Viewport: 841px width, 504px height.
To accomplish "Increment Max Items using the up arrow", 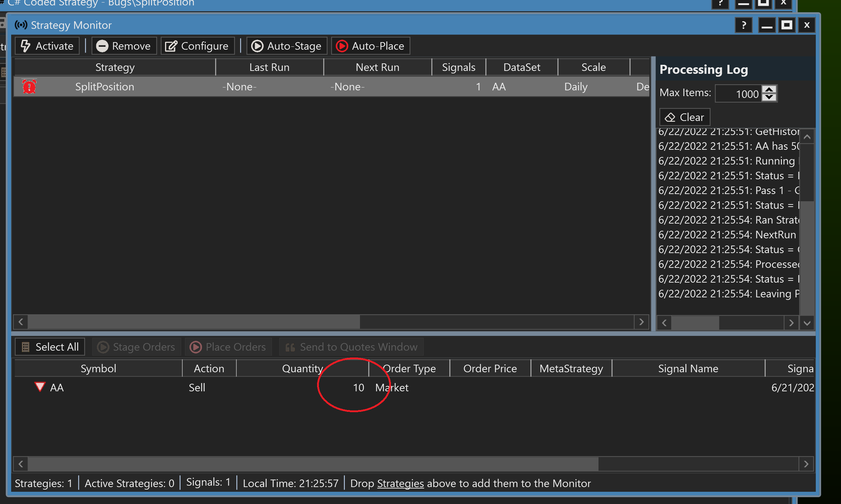I will (x=769, y=90).
